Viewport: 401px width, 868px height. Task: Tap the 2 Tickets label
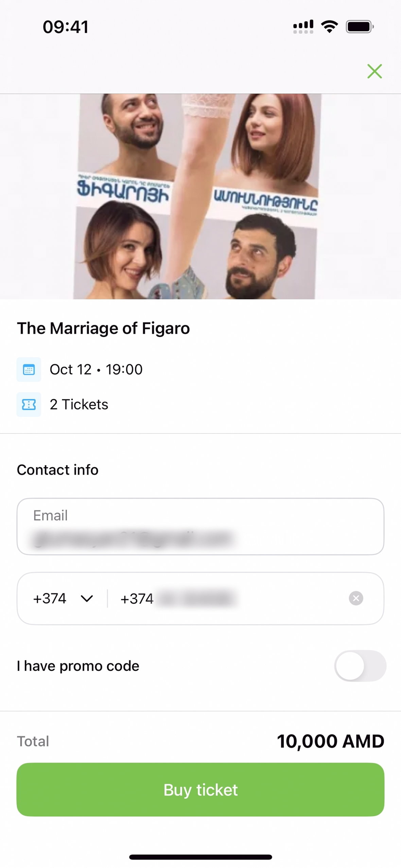point(79,404)
